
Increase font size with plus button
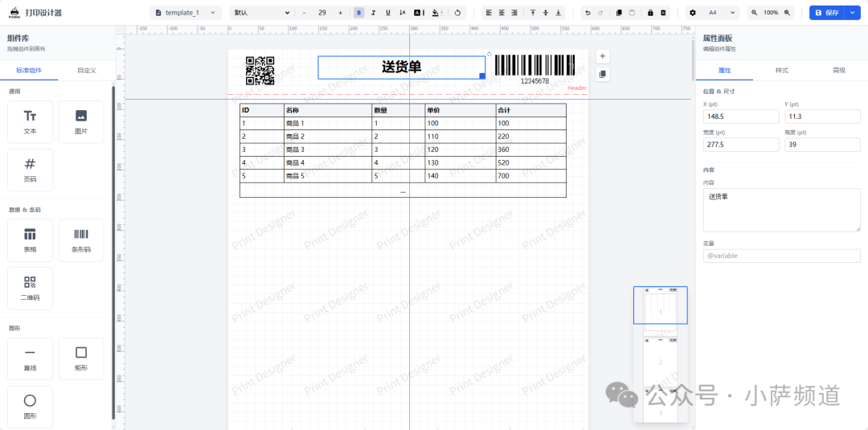point(340,13)
